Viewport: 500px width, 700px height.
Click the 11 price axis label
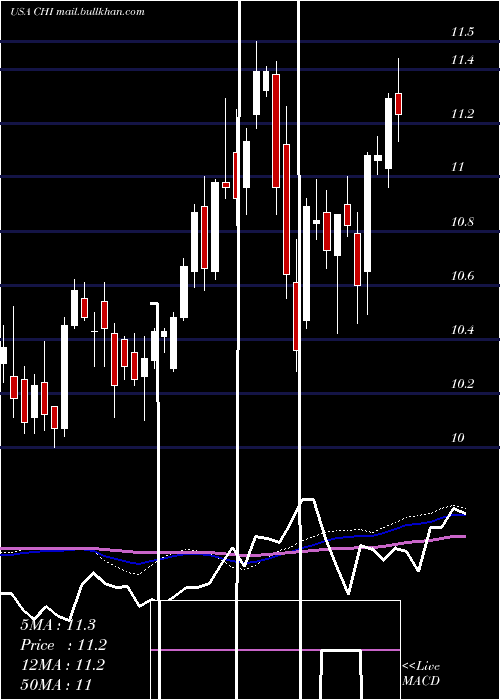[x=458, y=167]
